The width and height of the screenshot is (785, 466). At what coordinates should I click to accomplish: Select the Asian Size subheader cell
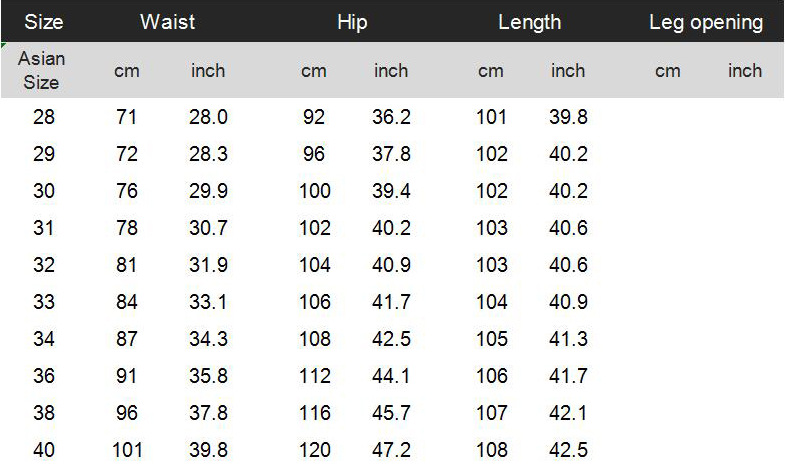(x=41, y=70)
